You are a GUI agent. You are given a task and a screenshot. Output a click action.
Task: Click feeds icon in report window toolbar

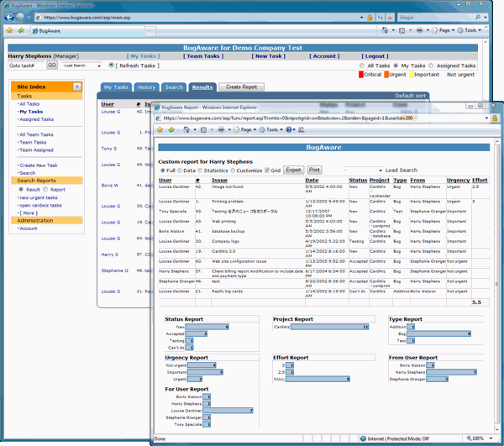pyautogui.click(x=203, y=130)
